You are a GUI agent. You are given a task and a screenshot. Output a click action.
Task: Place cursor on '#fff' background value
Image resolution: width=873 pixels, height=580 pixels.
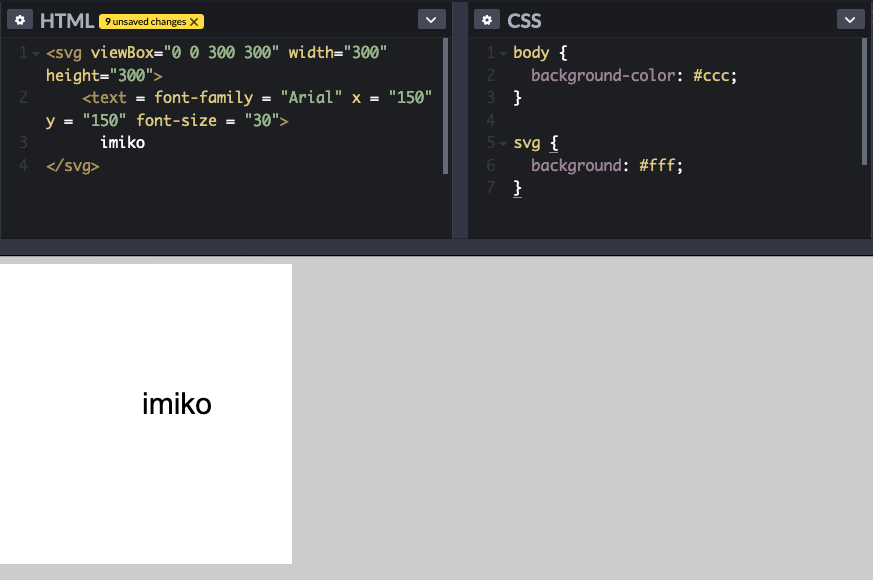pyautogui.click(x=657, y=165)
